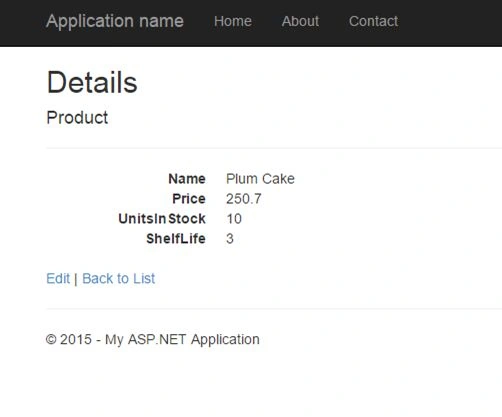The height and width of the screenshot is (417, 502).
Task: Select the Name field label
Action: (x=187, y=179)
